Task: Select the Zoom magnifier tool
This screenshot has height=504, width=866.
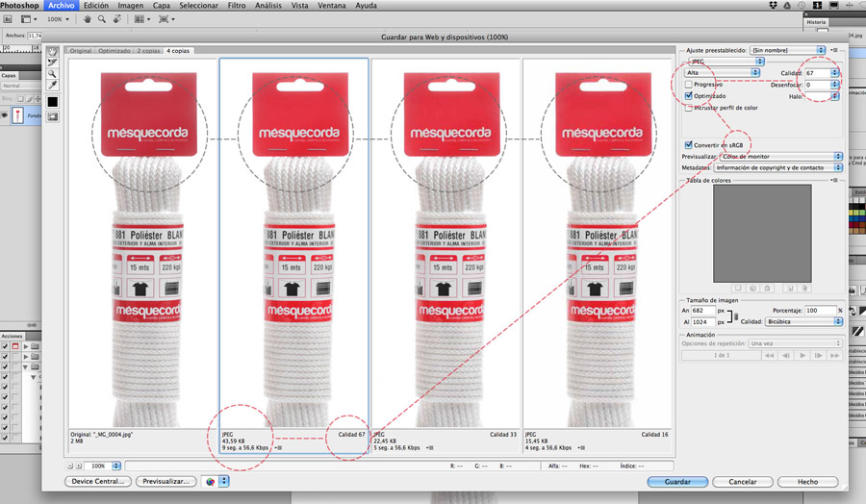Action: click(53, 74)
